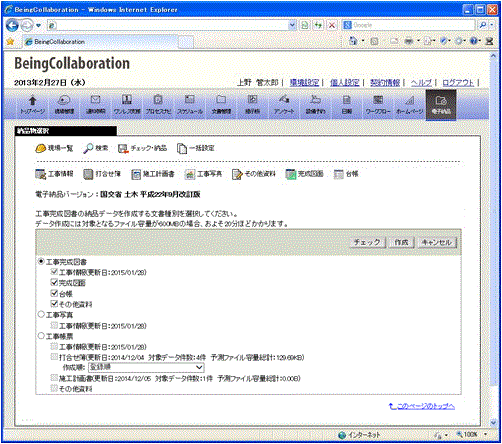
Task: Click ログアウト link
Action: pos(458,82)
